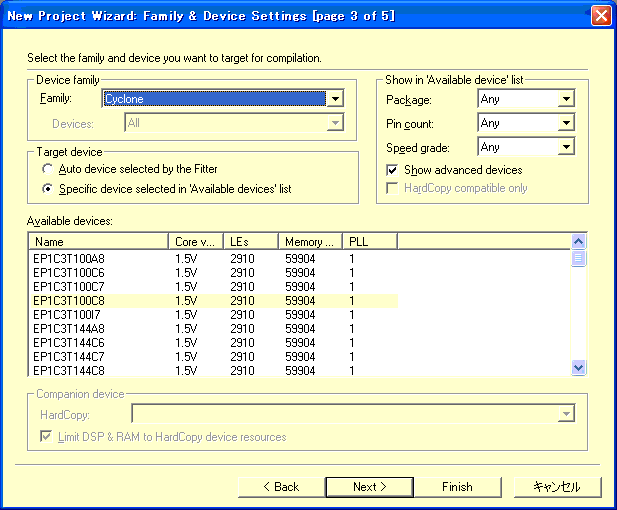Select device EP1C3T144C7
This screenshot has width=617, height=510.
(214, 357)
